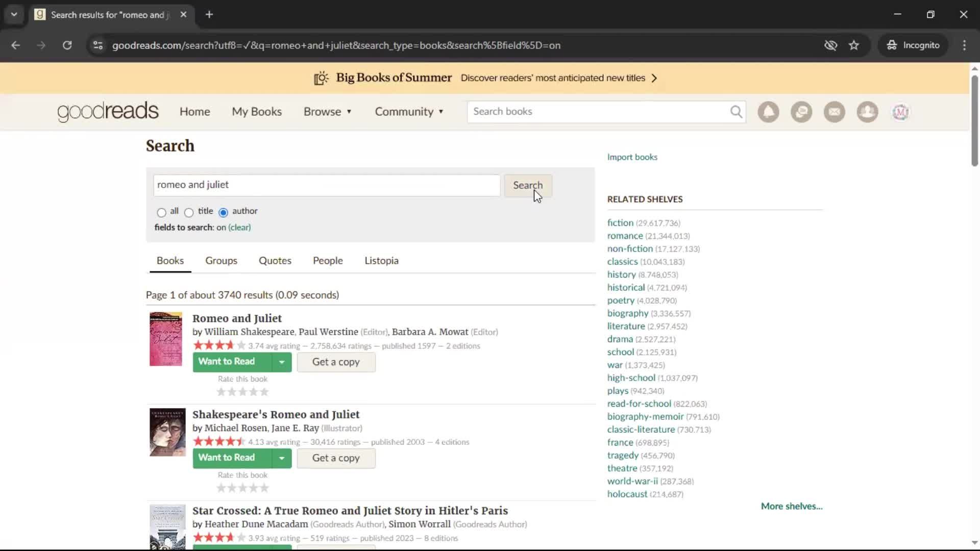The image size is (980, 551).
Task: Click the browser address bar URL
Action: (x=336, y=45)
